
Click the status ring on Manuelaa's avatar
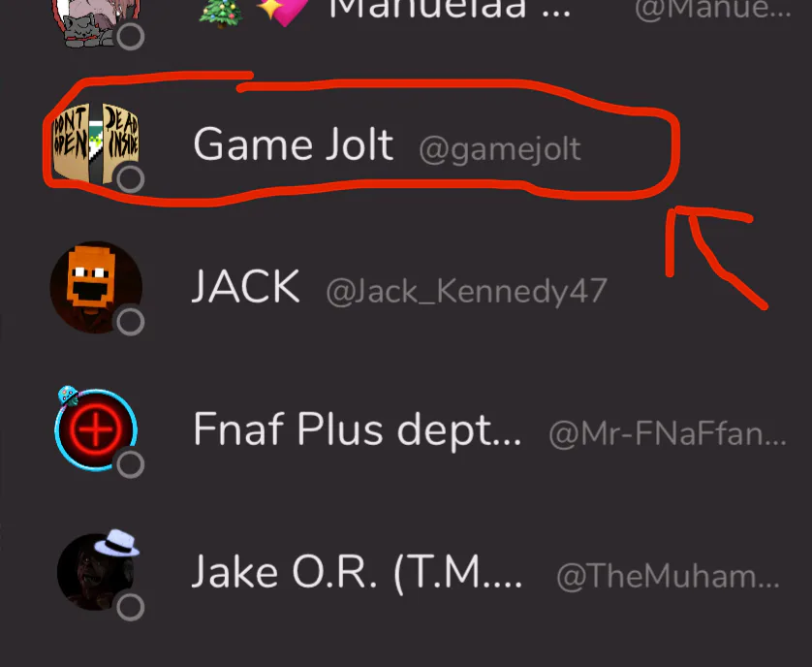pos(131,36)
